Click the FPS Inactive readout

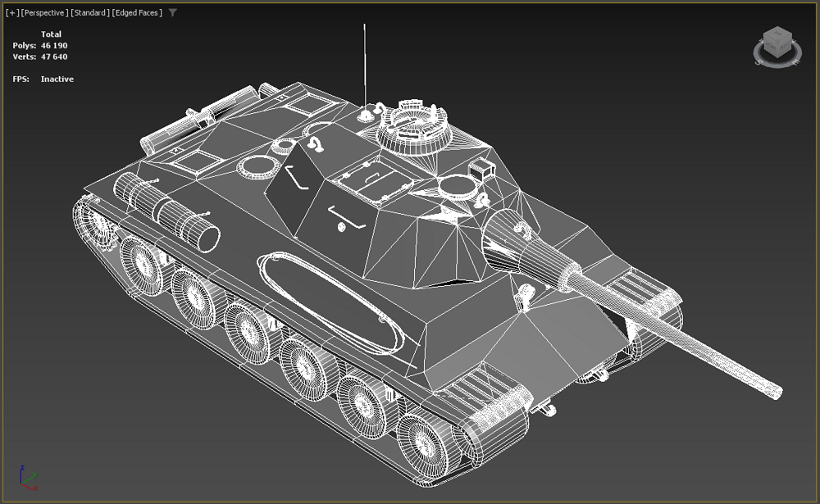57,79
